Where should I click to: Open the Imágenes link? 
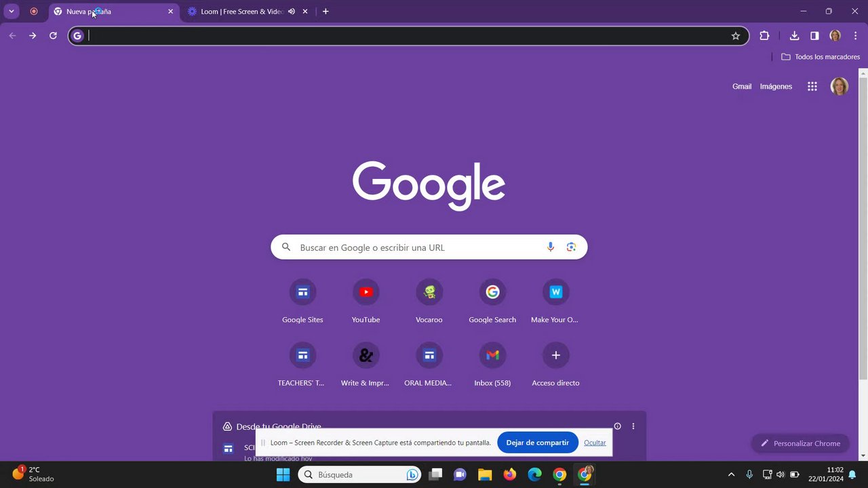click(x=776, y=87)
